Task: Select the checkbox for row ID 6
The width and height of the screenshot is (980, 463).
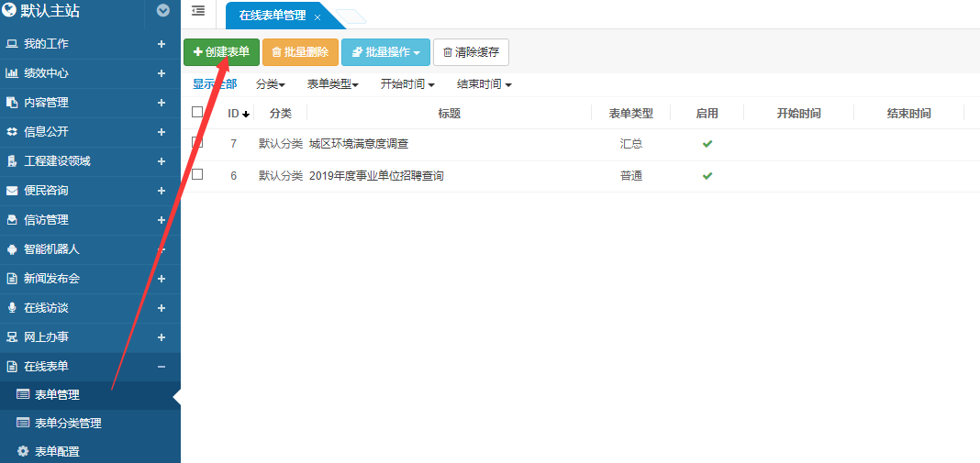Action: pyautogui.click(x=197, y=174)
